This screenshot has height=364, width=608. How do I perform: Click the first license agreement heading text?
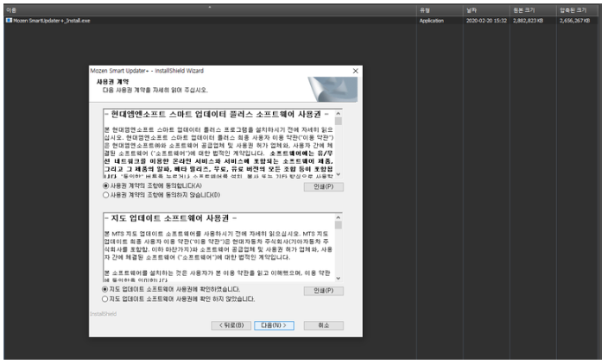tap(217, 114)
